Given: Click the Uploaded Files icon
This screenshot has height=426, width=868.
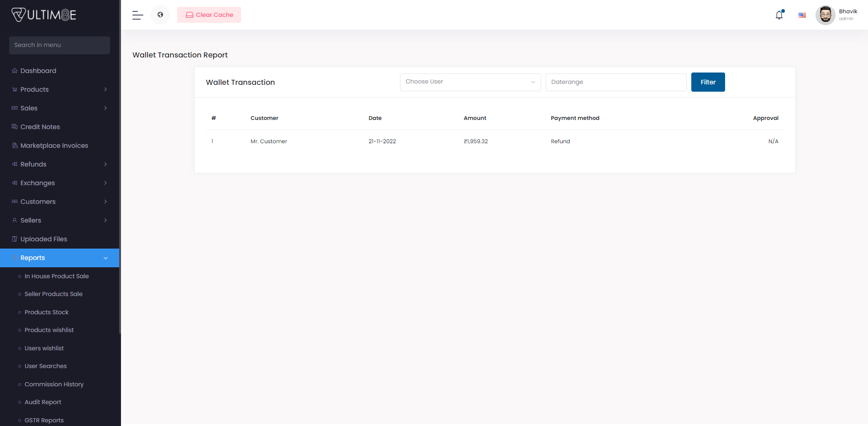Looking at the screenshot, I should (x=15, y=239).
